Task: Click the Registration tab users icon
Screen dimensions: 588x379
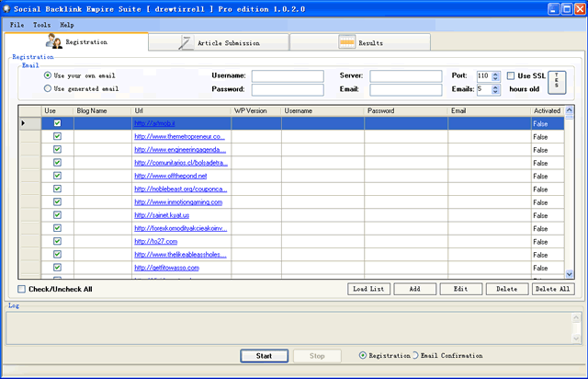Action: pyautogui.click(x=54, y=41)
